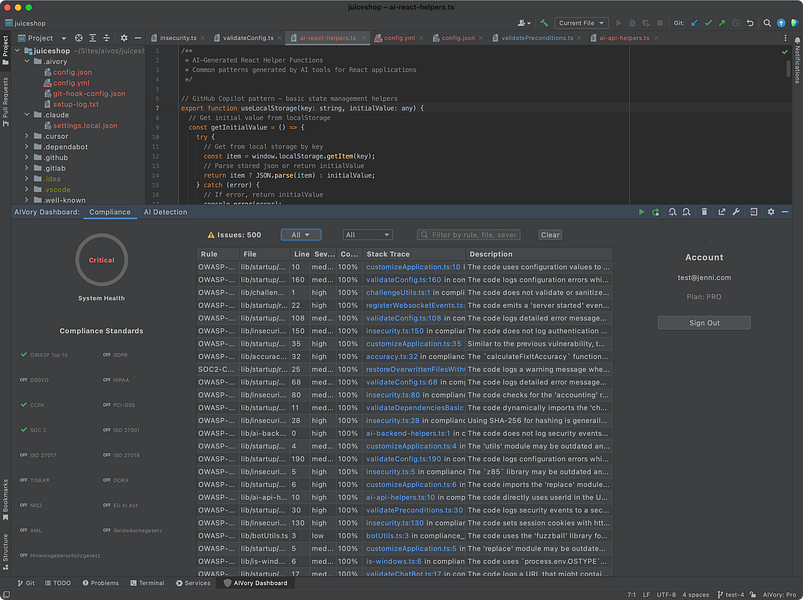Enable the HIPAA compliance standard
Viewport: 803px width, 600px height.
113,380
